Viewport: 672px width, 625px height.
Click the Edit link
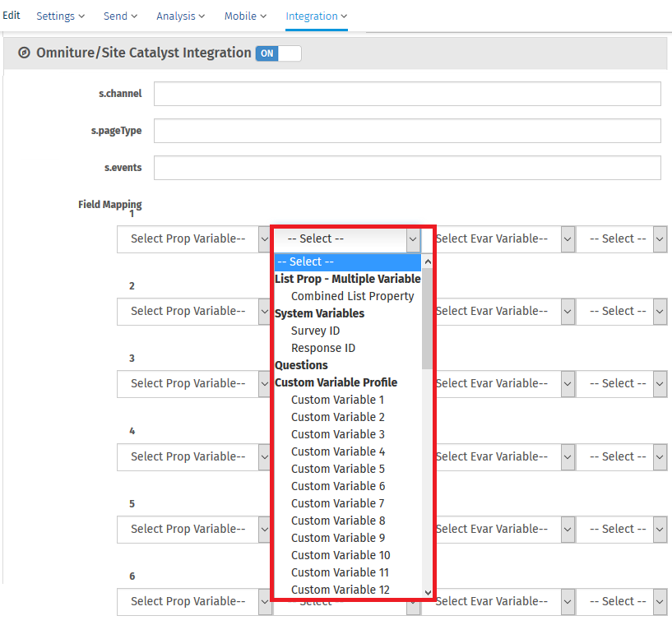(12, 16)
